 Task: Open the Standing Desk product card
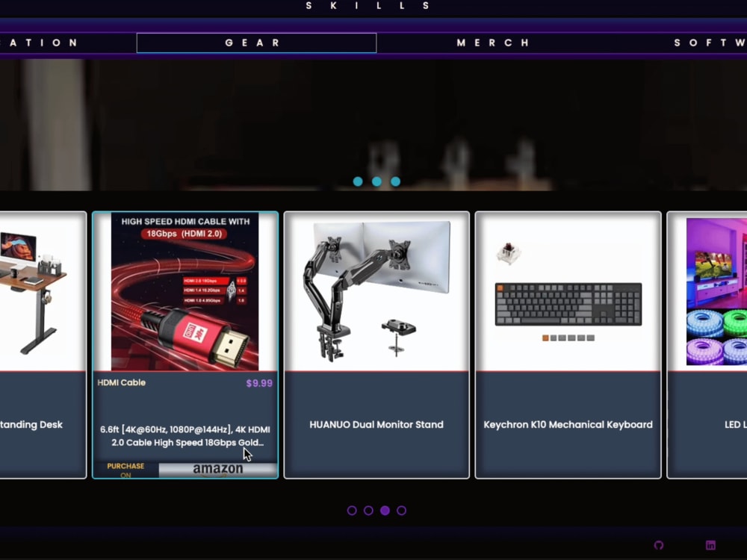coord(43,345)
